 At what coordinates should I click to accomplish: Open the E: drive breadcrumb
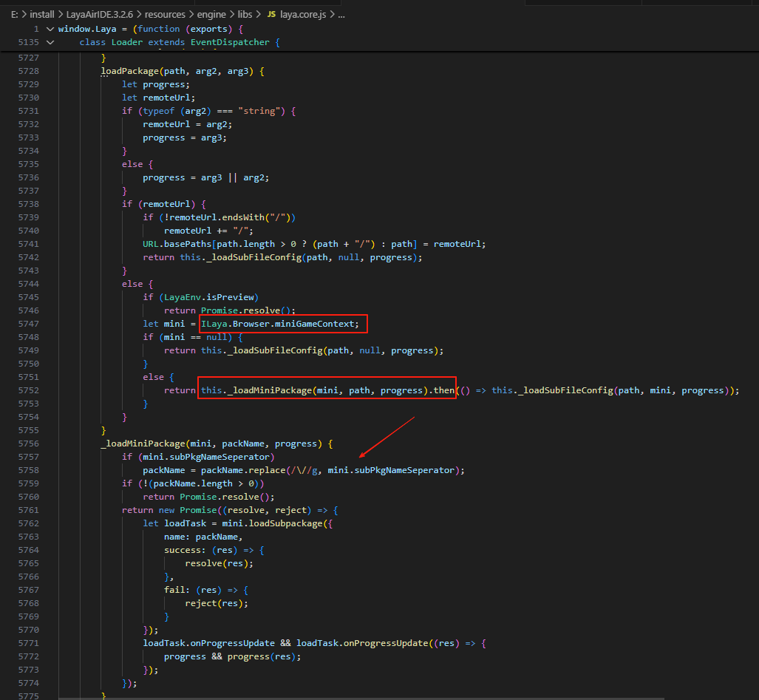coord(15,15)
